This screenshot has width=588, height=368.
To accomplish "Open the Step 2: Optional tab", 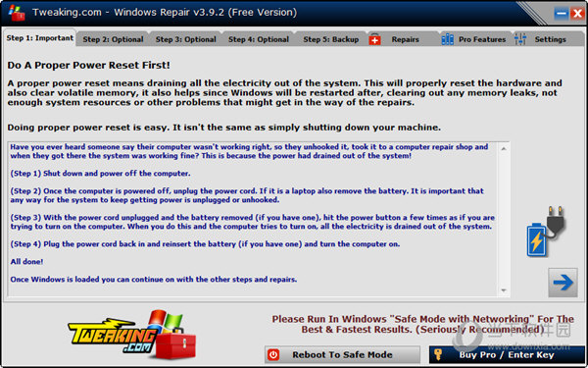I will 113,39.
